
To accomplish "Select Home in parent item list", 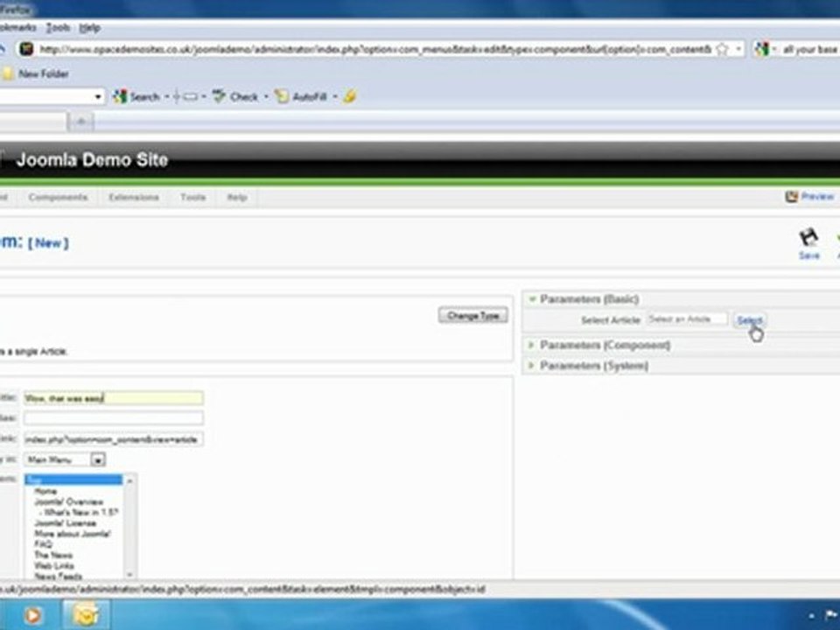I will 45,491.
